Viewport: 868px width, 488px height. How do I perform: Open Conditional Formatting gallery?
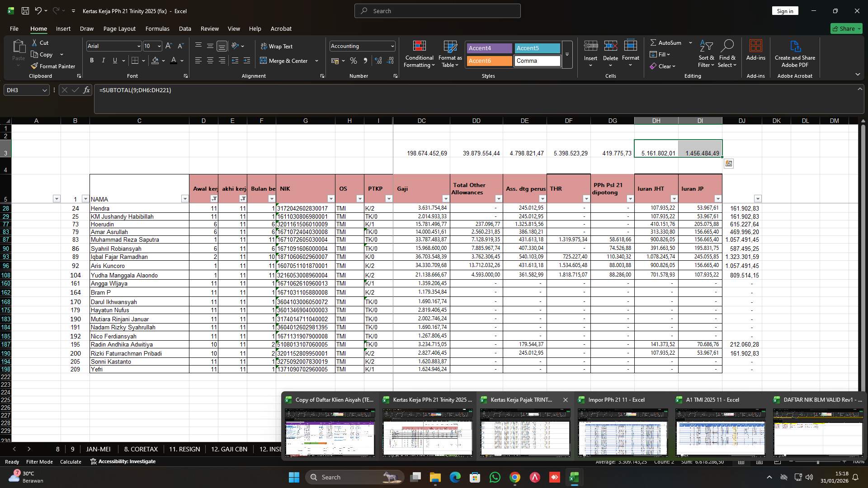coord(419,53)
